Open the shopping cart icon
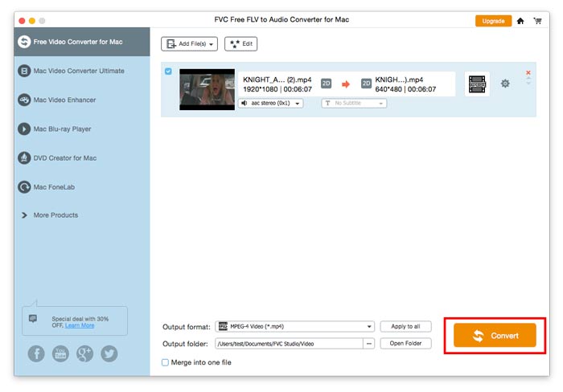This screenshot has height=392, width=563. click(x=537, y=21)
